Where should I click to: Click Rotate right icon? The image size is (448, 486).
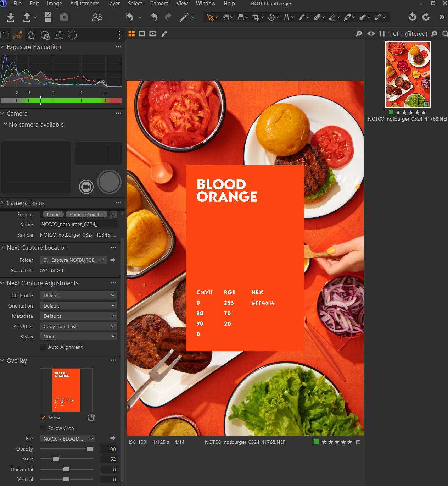coord(426,17)
